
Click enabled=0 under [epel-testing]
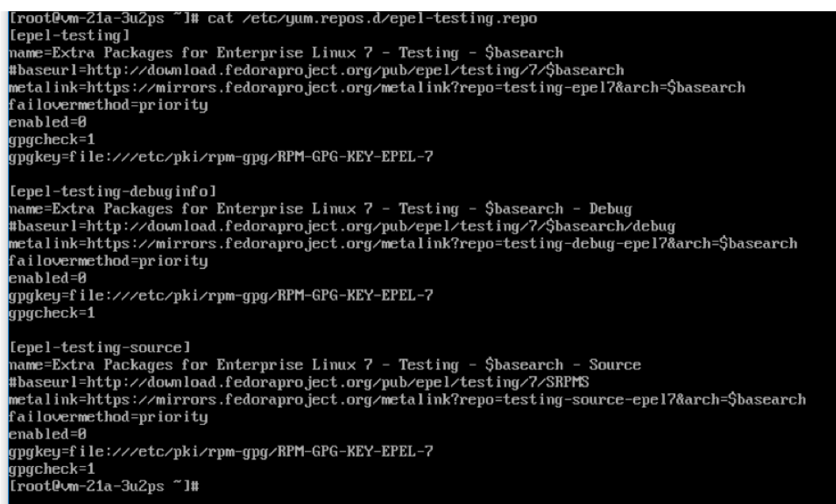[47, 122]
